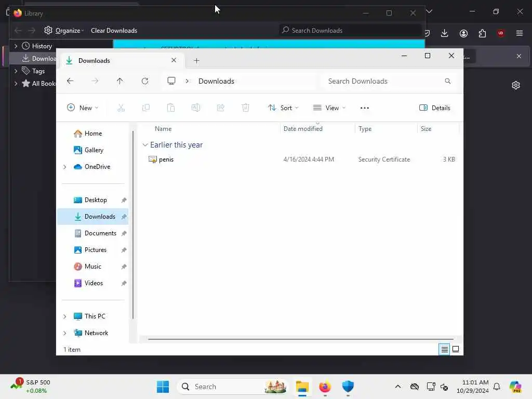This screenshot has height=399, width=532.
Task: Expand Tags in Library sidebar
Action: pos(16,71)
